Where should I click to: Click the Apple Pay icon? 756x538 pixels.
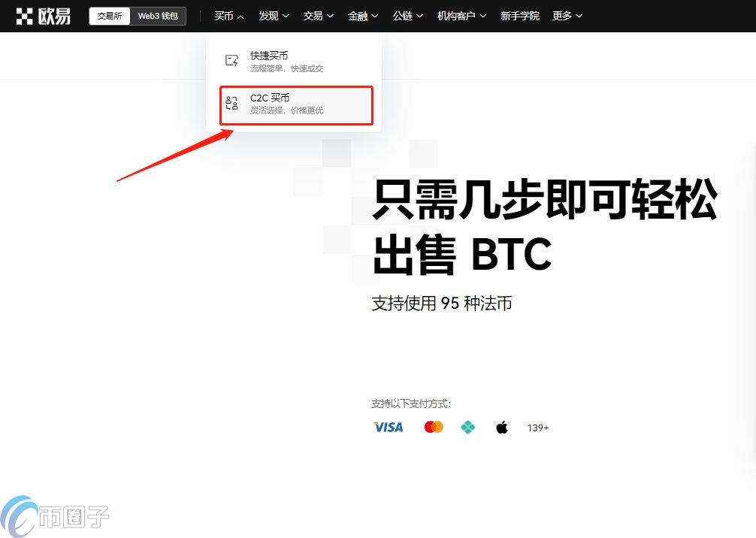[502, 427]
